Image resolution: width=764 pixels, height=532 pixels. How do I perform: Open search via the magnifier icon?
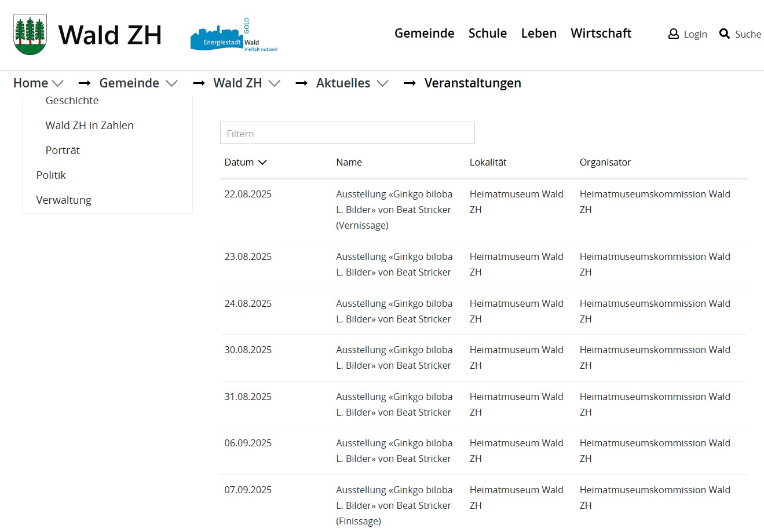click(724, 34)
